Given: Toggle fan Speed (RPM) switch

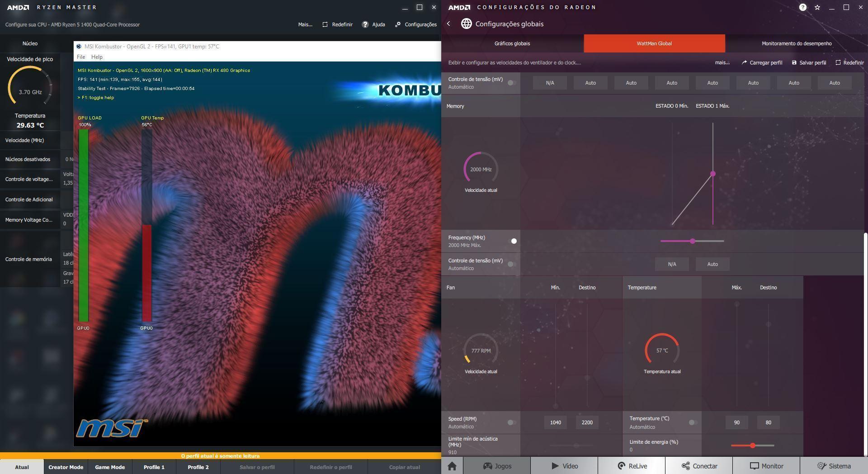Looking at the screenshot, I should 511,422.
